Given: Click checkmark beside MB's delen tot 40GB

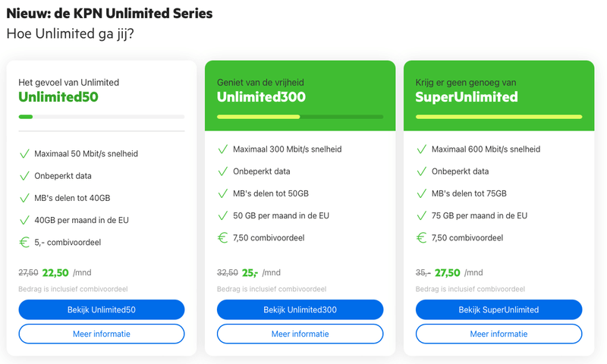Looking at the screenshot, I should pos(24,198).
